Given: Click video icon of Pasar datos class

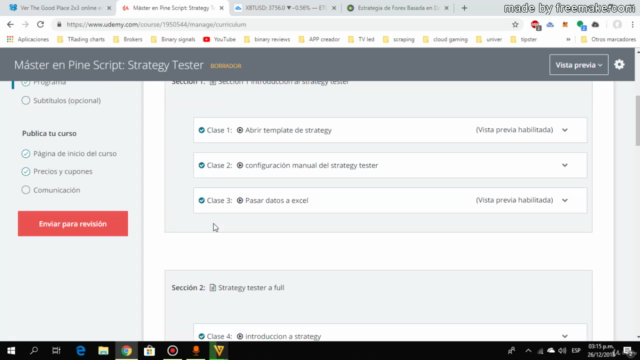Looking at the screenshot, I should click(240, 200).
